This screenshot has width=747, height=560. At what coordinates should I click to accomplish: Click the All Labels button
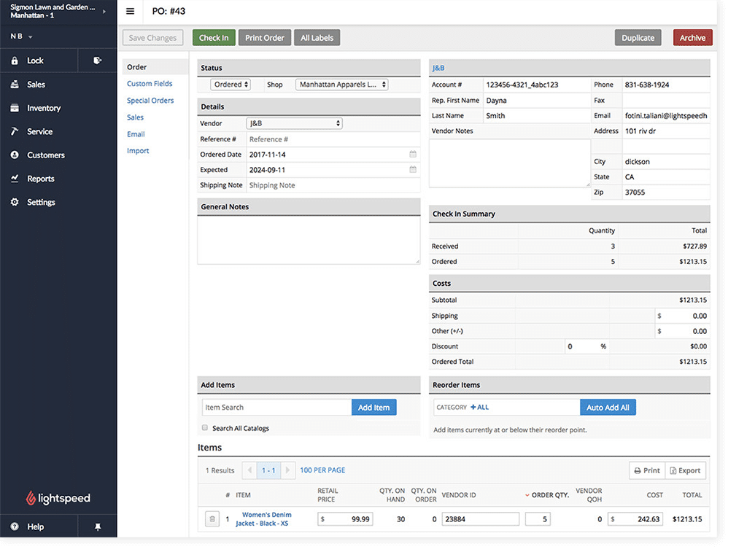[x=317, y=38]
